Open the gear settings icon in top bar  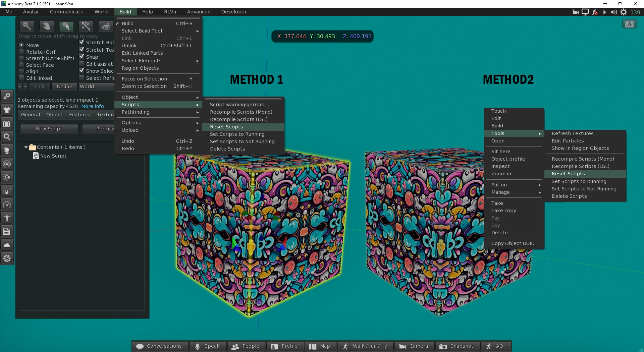click(624, 12)
